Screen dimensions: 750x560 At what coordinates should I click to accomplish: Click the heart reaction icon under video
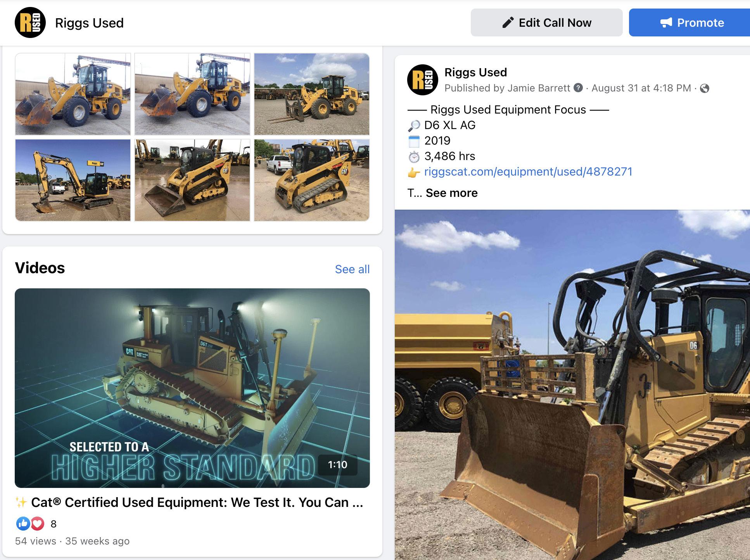click(x=37, y=524)
